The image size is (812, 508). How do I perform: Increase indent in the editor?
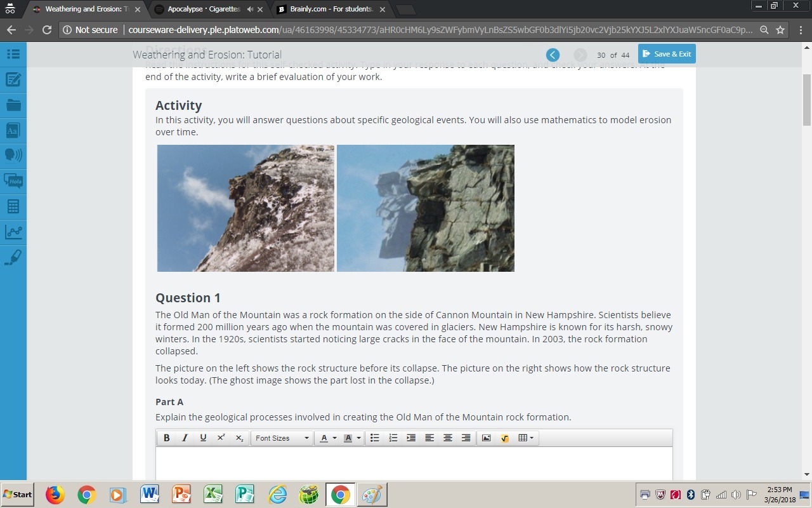click(411, 438)
